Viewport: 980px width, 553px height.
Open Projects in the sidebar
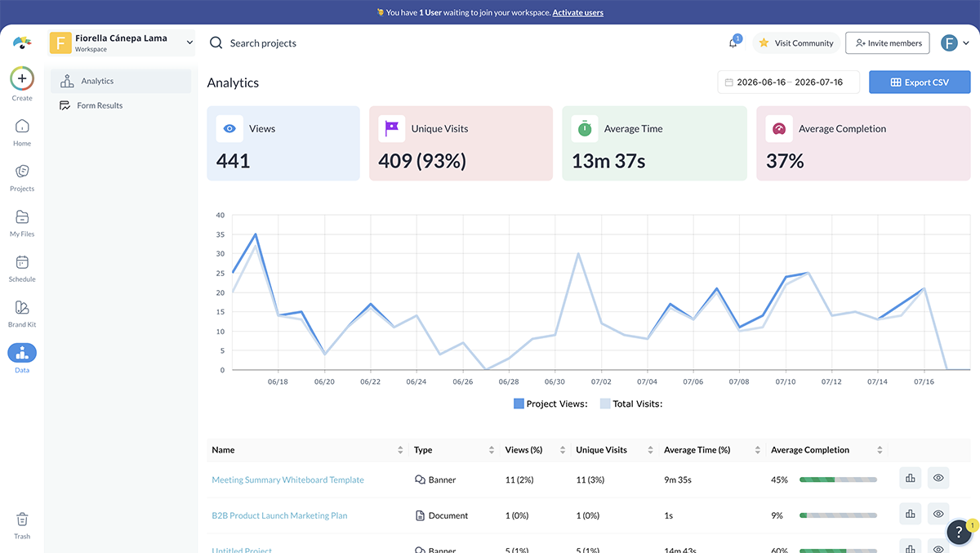[x=22, y=177]
